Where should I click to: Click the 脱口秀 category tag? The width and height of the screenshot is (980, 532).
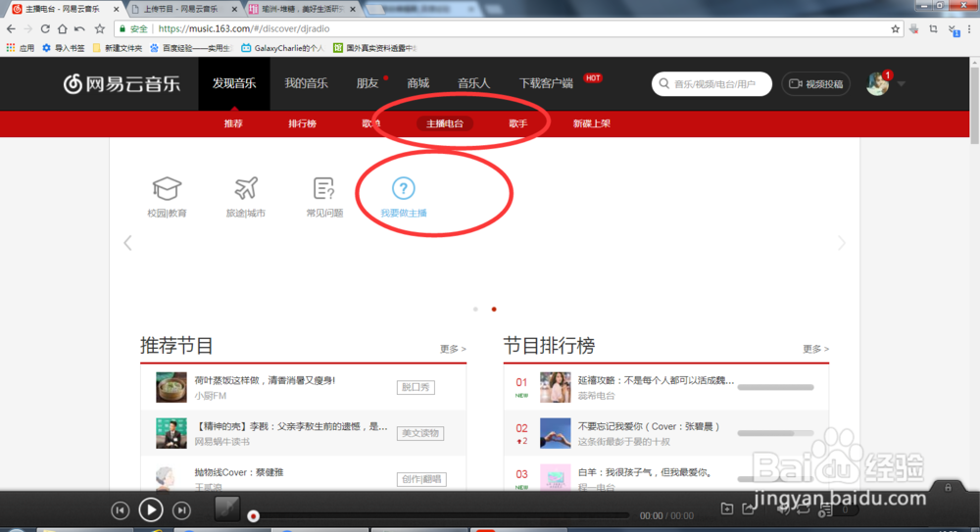point(416,388)
